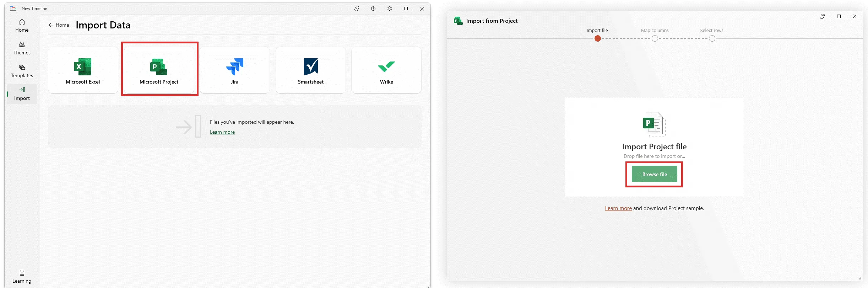Open help question mark in title bar
Screen dimensions: 868x288
click(373, 9)
